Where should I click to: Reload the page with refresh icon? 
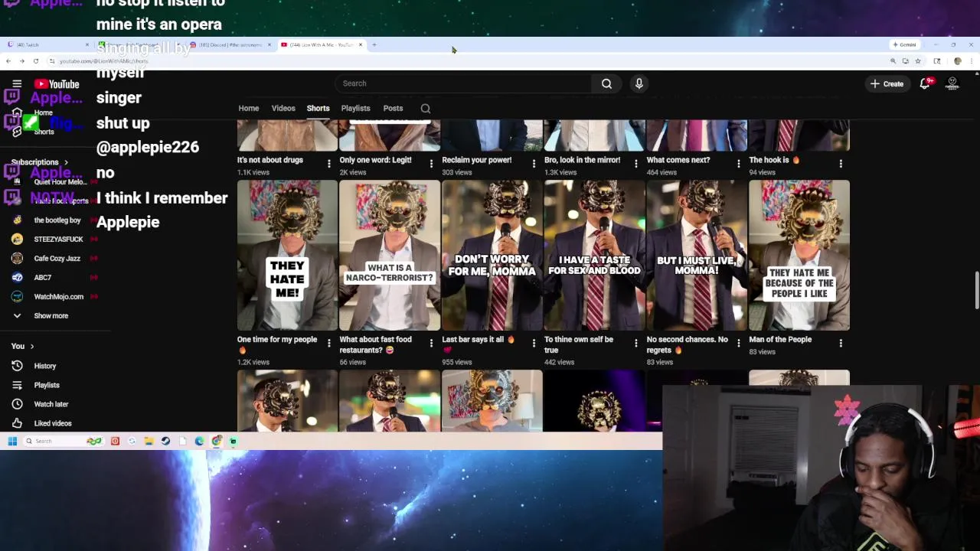pyautogui.click(x=36, y=61)
